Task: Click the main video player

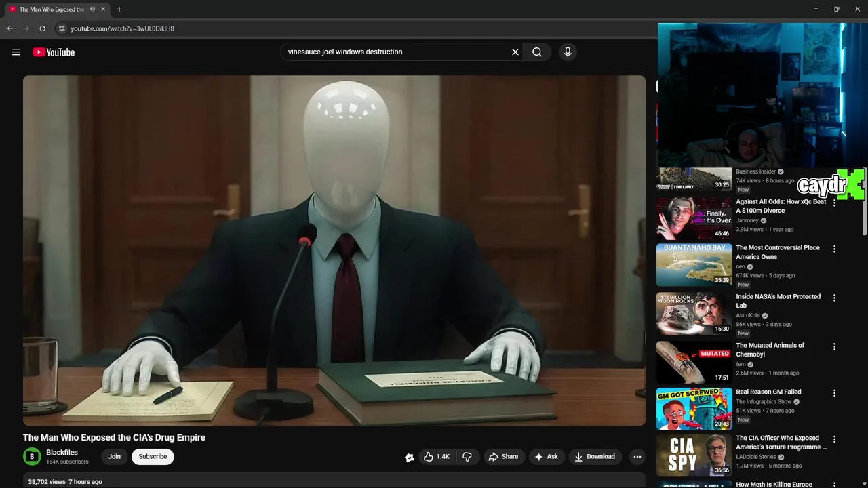Action: click(334, 251)
